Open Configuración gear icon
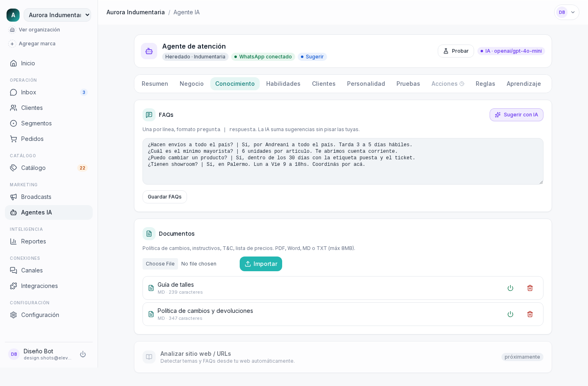588x386 pixels. point(13,315)
